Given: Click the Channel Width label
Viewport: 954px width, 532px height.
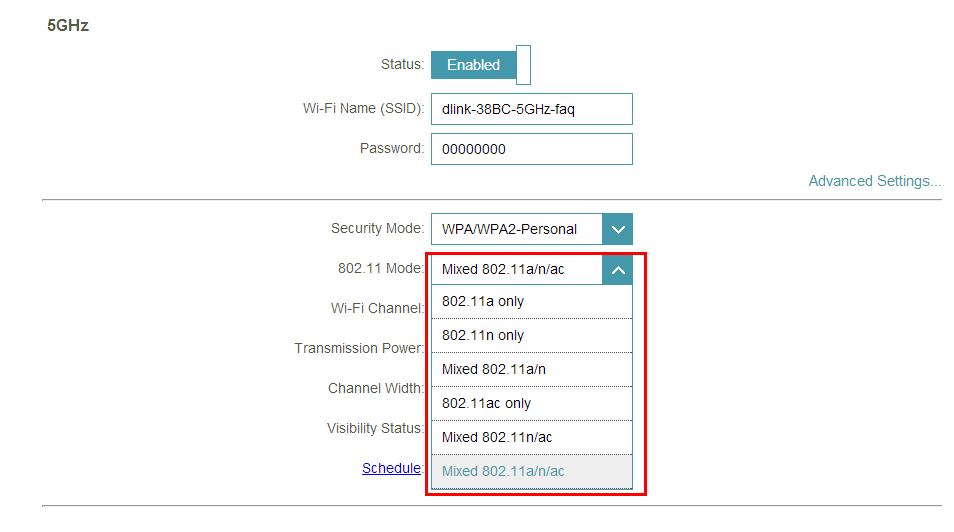Looking at the screenshot, I should 375,388.
